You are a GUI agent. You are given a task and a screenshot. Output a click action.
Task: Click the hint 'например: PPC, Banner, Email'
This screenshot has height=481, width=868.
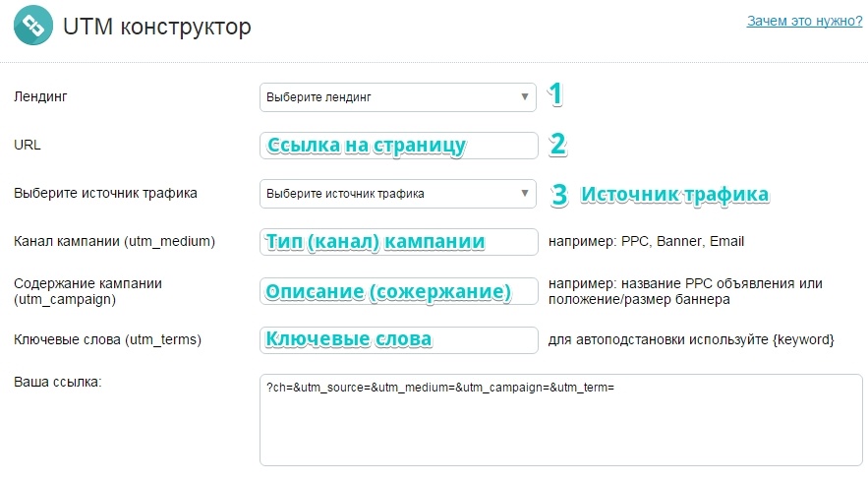[x=646, y=242]
